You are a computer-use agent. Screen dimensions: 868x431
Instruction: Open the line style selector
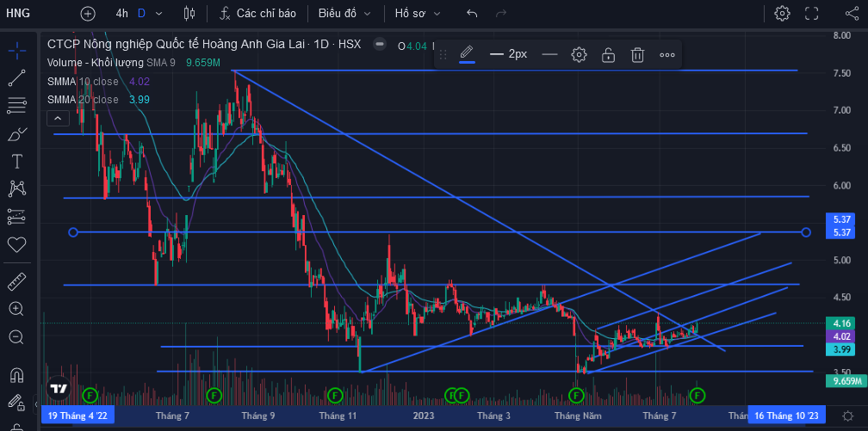pos(549,54)
